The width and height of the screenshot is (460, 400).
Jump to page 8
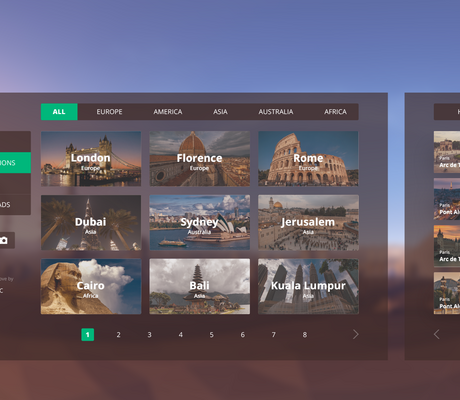pos(305,335)
